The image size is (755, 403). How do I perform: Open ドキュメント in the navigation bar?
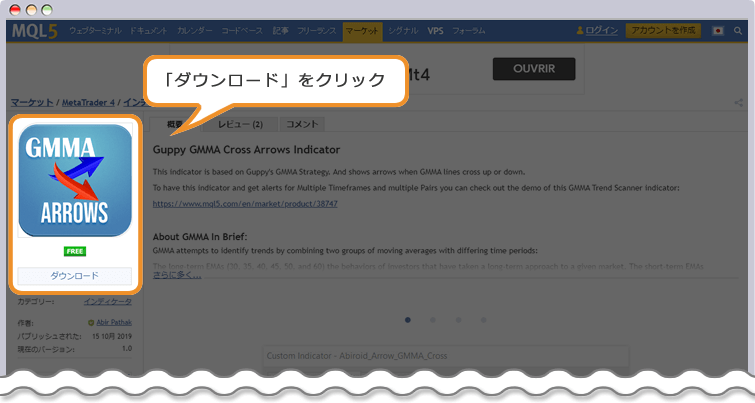click(148, 31)
